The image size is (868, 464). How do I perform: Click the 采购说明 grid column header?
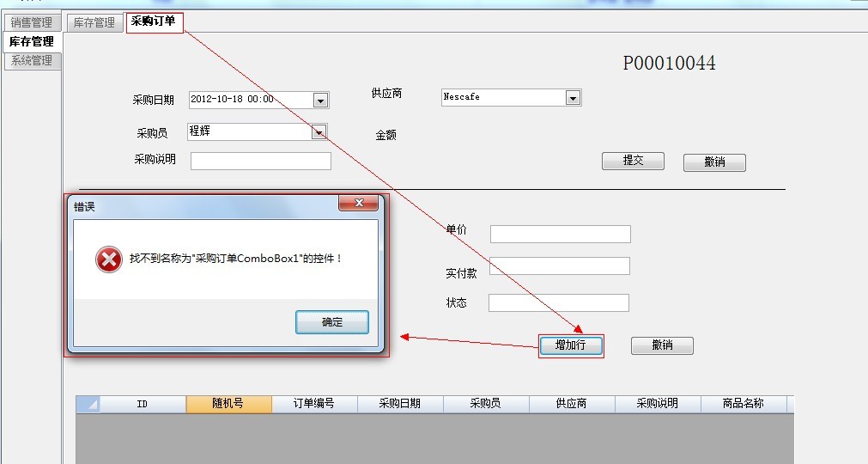click(658, 404)
